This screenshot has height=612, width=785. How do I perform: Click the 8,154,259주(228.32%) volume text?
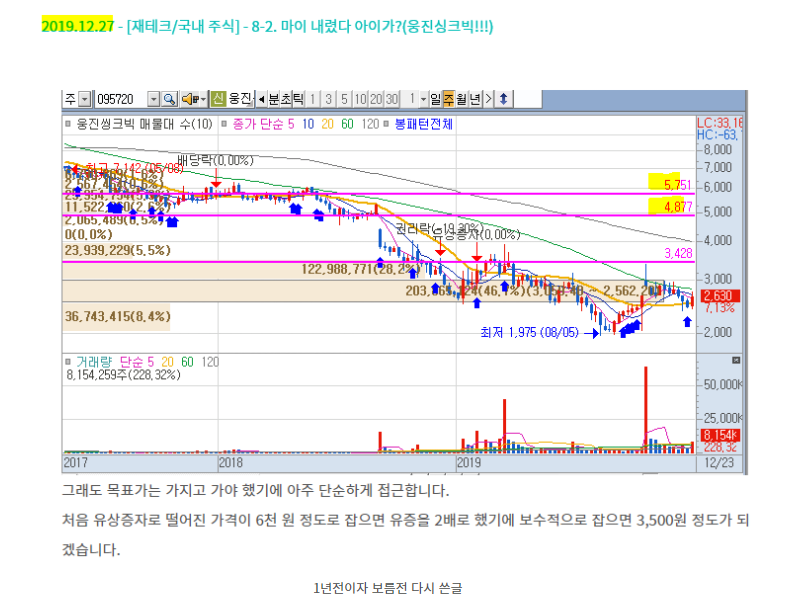pyautogui.click(x=123, y=375)
